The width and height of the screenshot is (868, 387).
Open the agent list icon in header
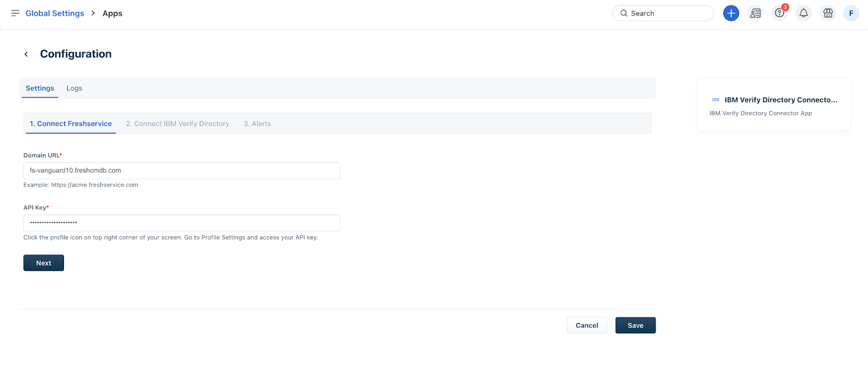(755, 13)
